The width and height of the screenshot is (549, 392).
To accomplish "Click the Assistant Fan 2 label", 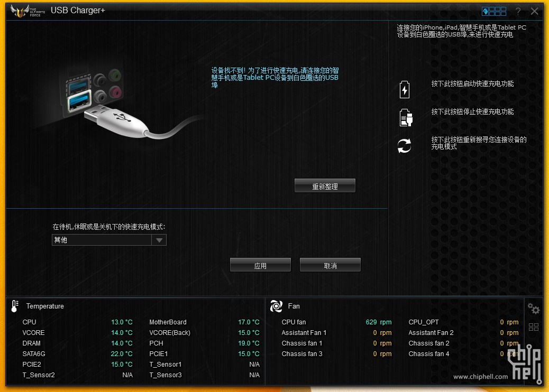I will 431,332.
